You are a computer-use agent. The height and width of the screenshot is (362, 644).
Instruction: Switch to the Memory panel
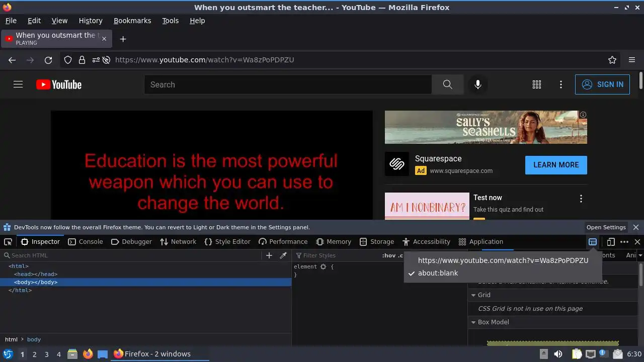pyautogui.click(x=334, y=242)
